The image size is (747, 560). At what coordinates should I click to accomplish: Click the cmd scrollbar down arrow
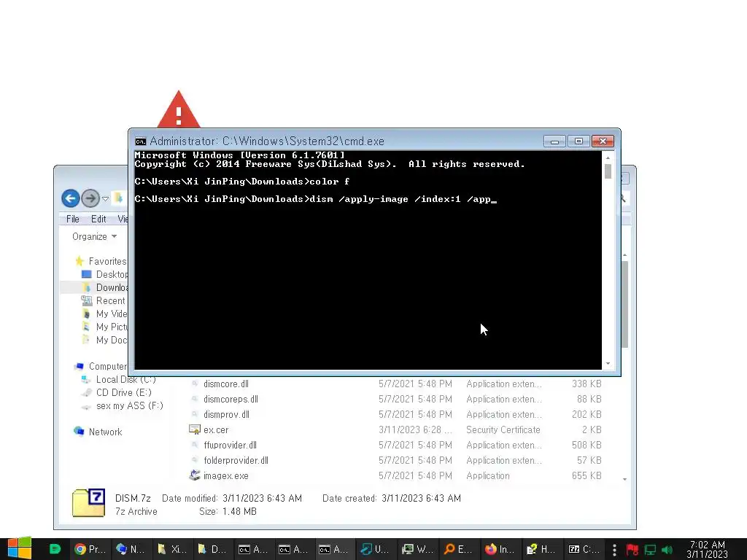(x=608, y=364)
